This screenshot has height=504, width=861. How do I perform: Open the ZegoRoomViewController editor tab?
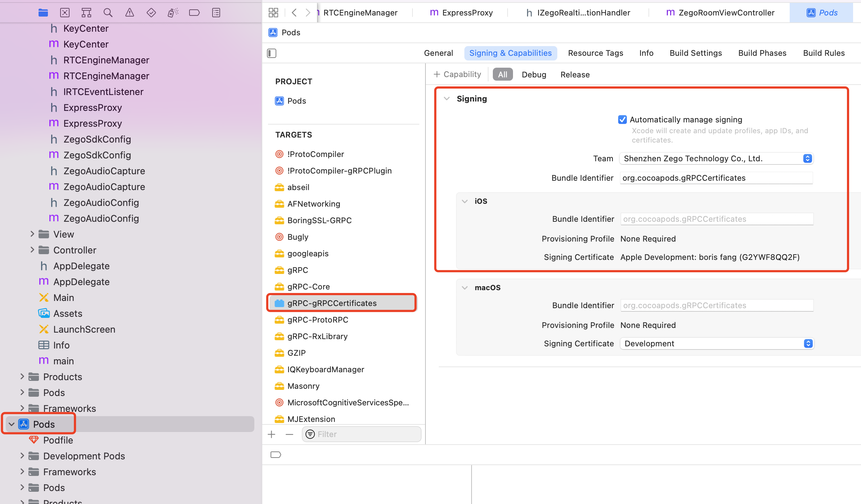[721, 13]
